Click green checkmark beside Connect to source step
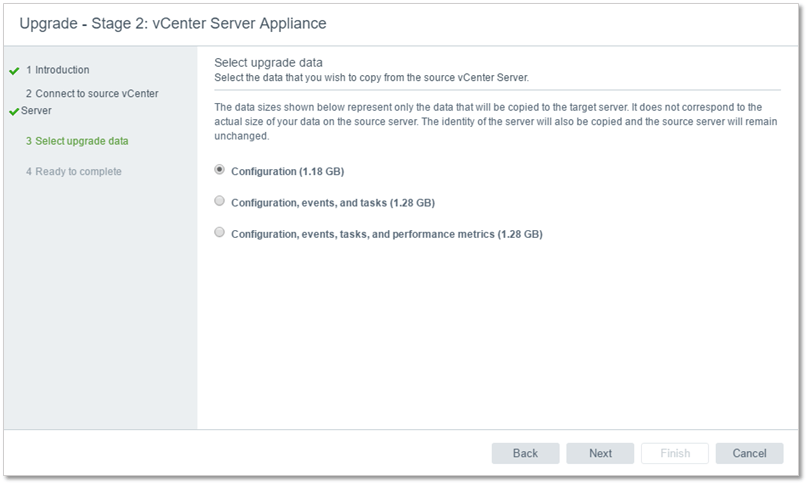Image resolution: width=808 pixels, height=485 pixels. 14,111
